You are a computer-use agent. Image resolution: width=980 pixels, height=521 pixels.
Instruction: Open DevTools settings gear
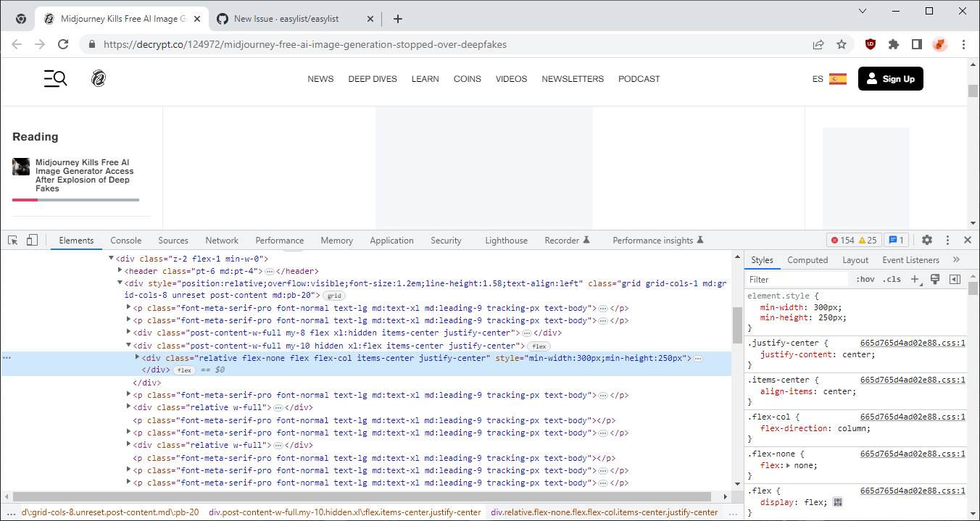click(x=927, y=240)
